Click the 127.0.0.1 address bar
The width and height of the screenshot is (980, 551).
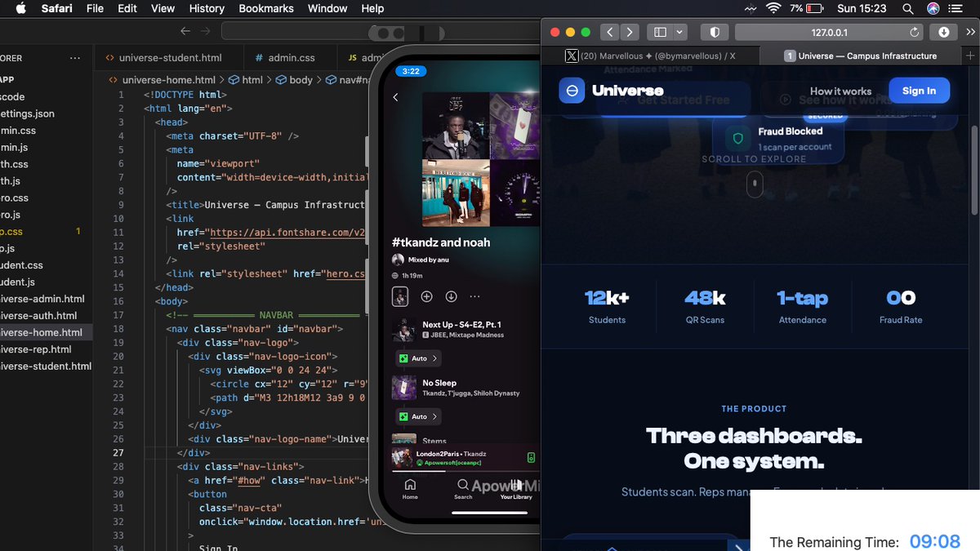(x=830, y=32)
